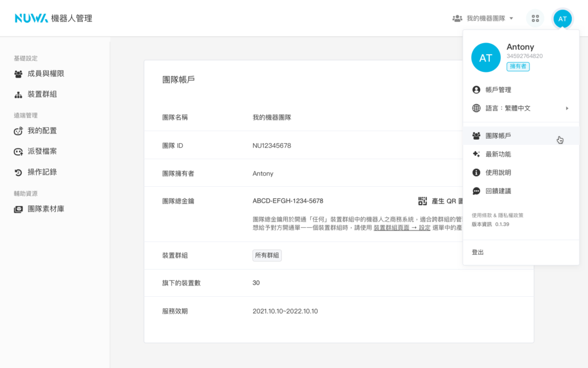This screenshot has width=588, height=368.
Task: Open the apps grid icon
Action: 535,18
